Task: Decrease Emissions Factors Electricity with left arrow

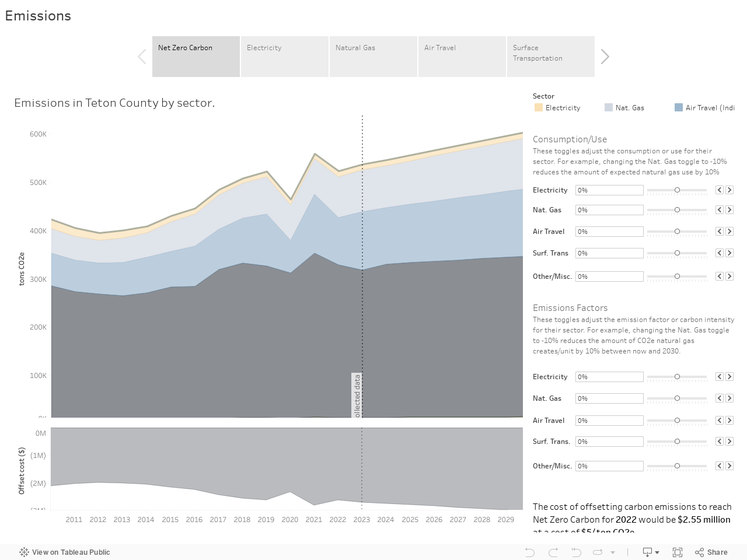Action: [720, 377]
